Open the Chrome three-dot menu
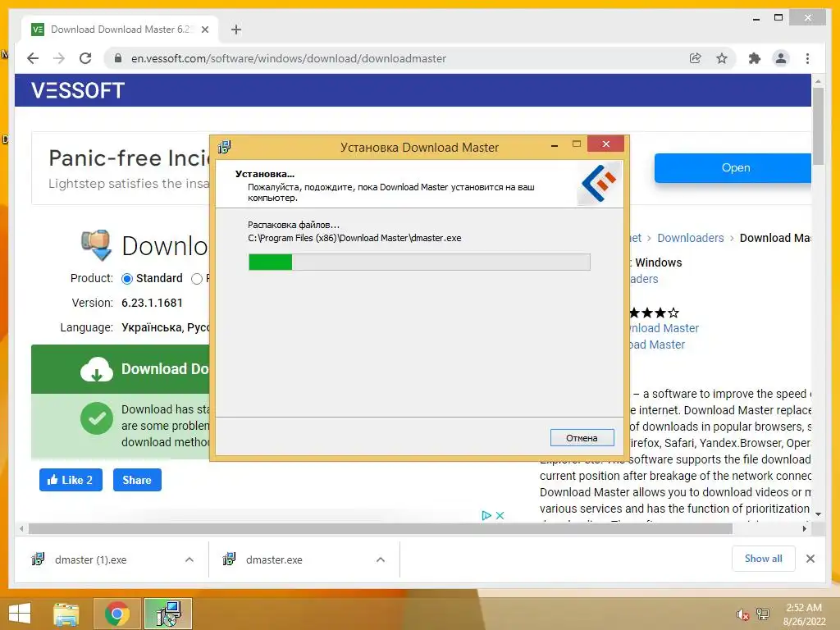The image size is (840, 630). click(x=807, y=58)
